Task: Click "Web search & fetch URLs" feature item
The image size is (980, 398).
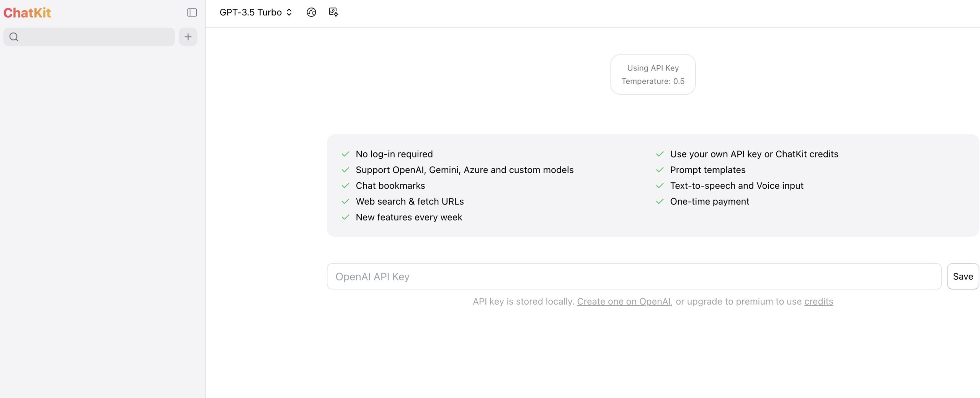Action: pyautogui.click(x=410, y=201)
